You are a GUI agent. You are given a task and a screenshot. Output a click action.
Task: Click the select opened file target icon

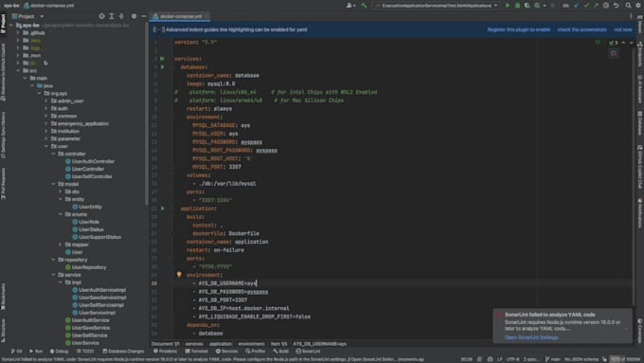101,16
